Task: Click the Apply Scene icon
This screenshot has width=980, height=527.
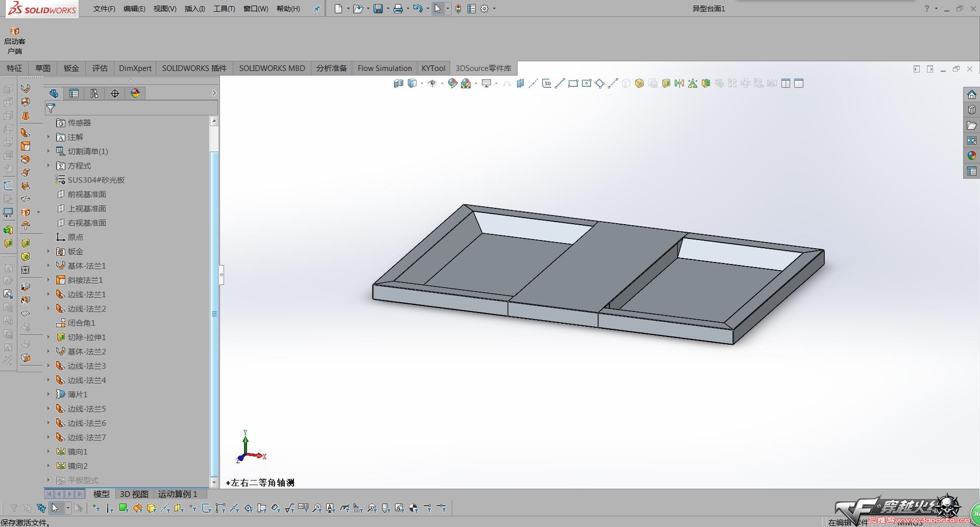Action: pyautogui.click(x=465, y=83)
